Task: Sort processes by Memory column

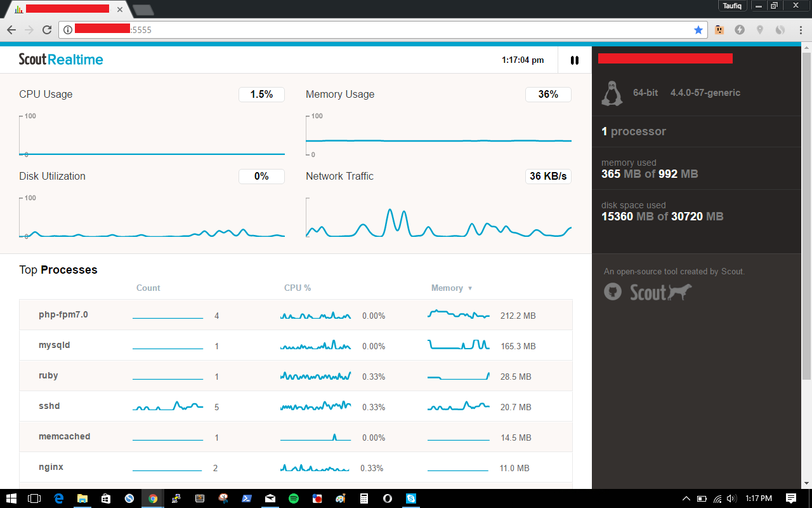Action: pos(452,288)
